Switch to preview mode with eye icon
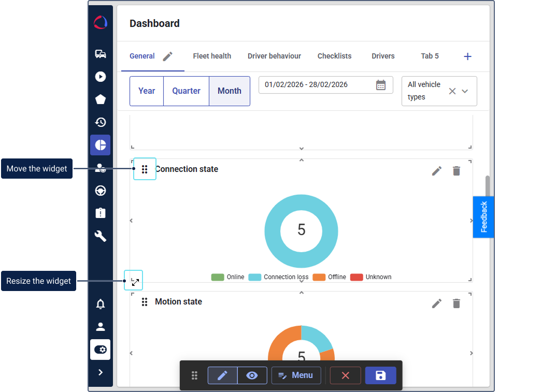This screenshot has width=556, height=392. click(252, 375)
